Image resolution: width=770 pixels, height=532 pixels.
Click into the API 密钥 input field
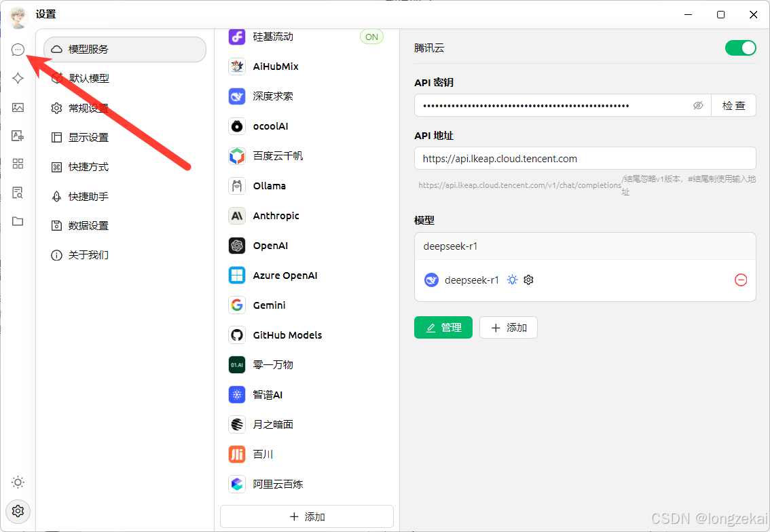[x=563, y=105]
